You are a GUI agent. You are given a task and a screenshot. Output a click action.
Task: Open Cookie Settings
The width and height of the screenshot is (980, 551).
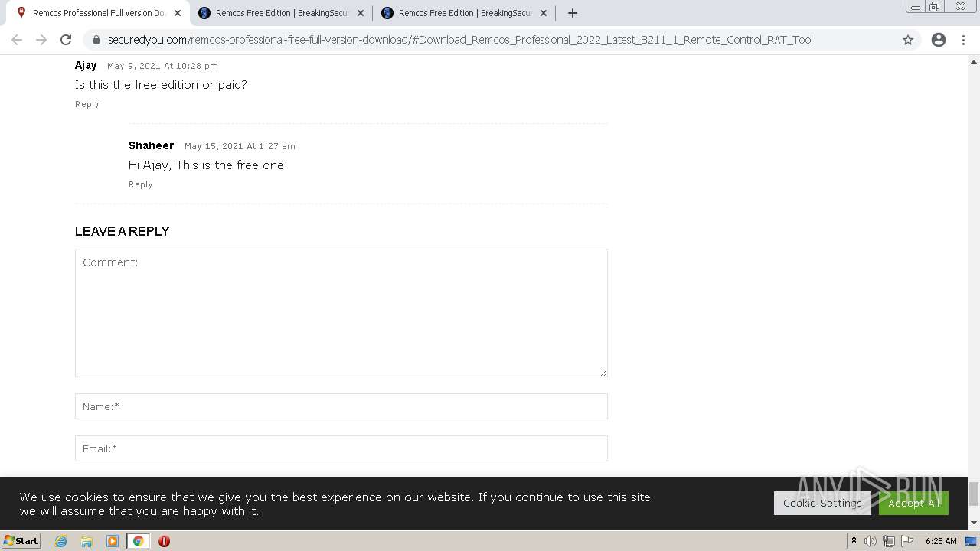point(822,503)
